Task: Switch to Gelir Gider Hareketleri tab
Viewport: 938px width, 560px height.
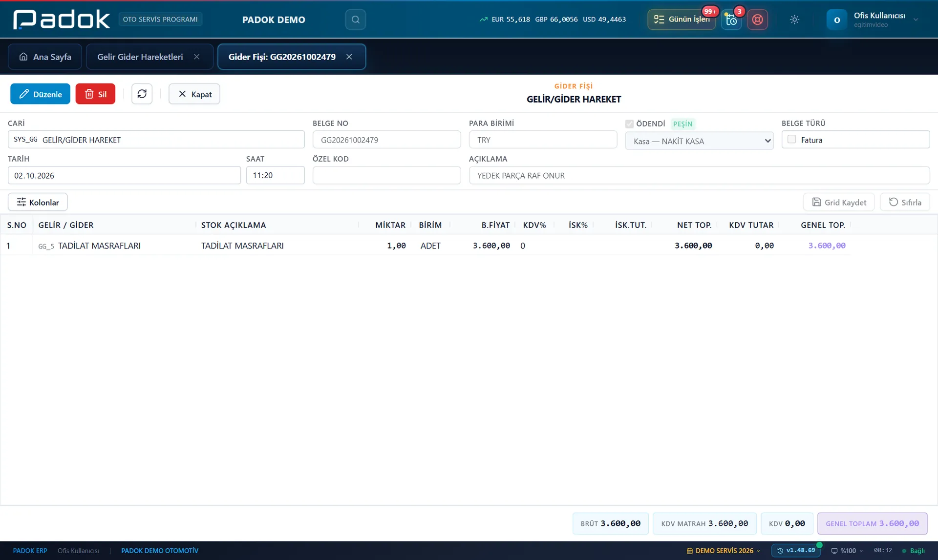Action: tap(140, 57)
